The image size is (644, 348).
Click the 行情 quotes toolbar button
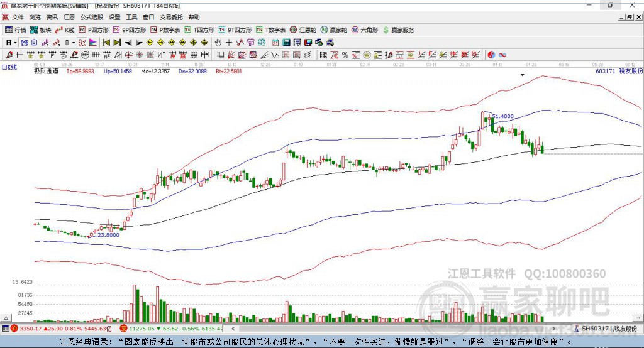(16, 30)
